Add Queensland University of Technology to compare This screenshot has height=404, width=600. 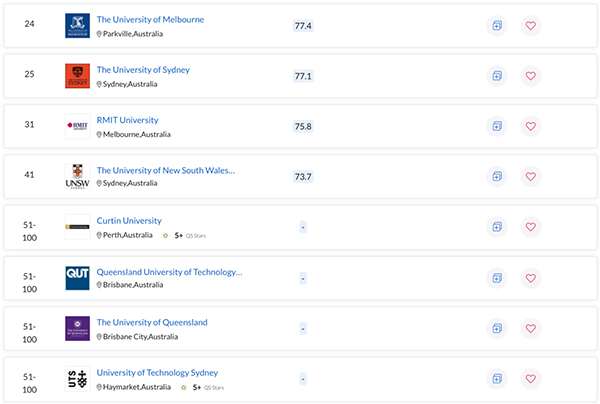(x=497, y=278)
